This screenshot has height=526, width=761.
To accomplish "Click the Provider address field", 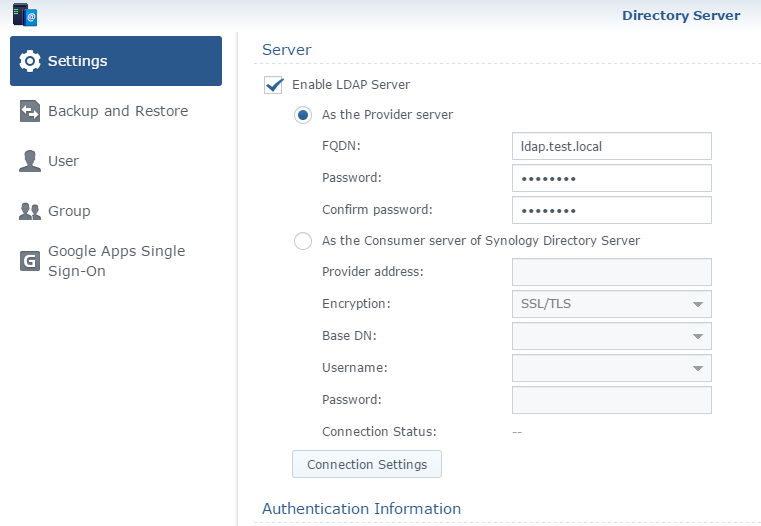I will pos(611,272).
